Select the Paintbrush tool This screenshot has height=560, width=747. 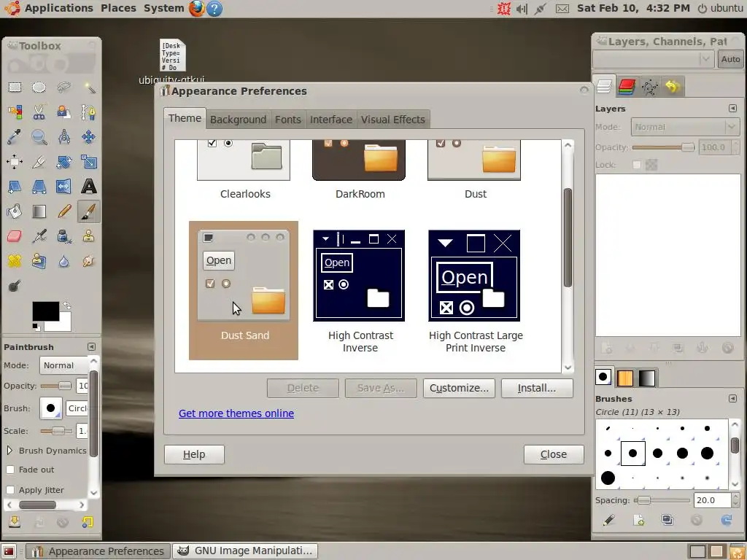pyautogui.click(x=88, y=211)
